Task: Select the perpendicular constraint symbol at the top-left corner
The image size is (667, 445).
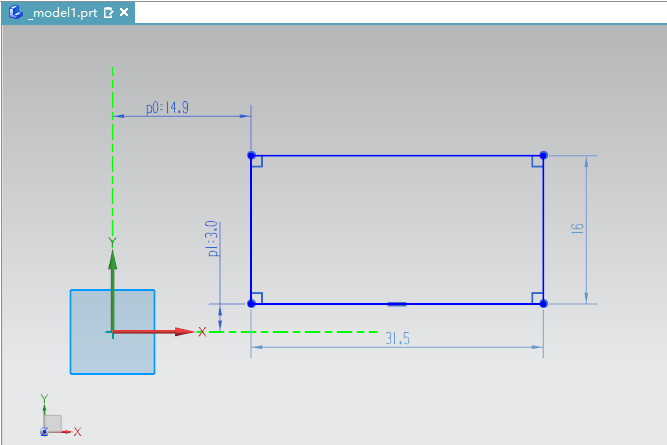Action: point(257,162)
